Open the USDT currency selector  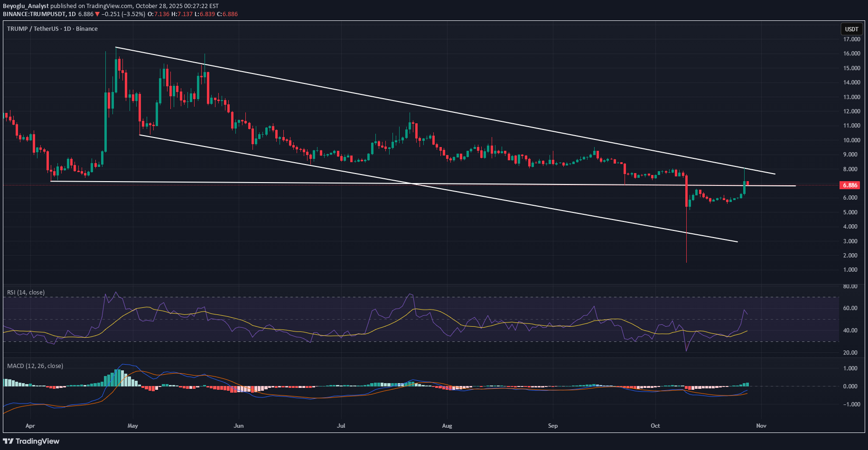[x=851, y=29]
